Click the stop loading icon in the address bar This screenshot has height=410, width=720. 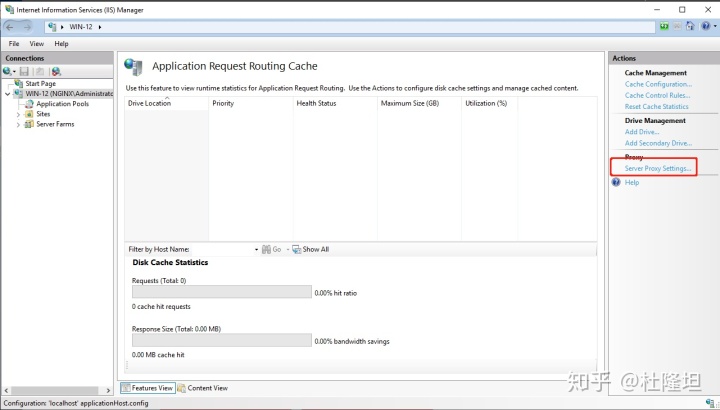click(x=677, y=27)
